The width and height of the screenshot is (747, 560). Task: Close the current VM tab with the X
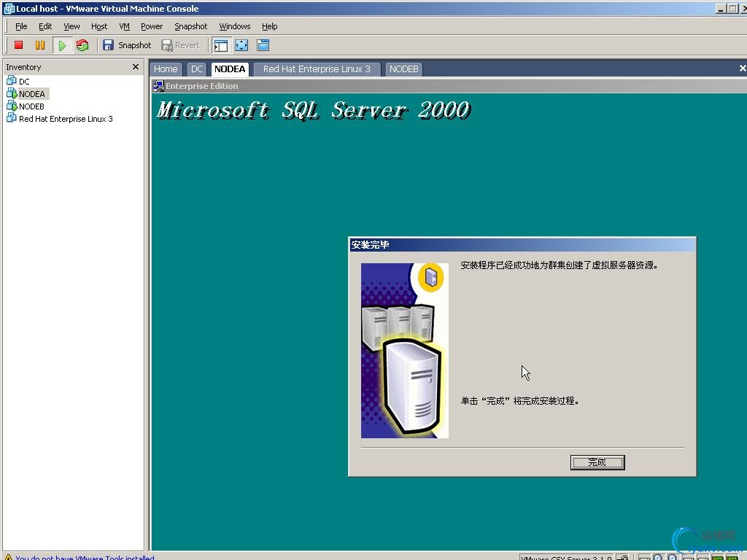742,69
